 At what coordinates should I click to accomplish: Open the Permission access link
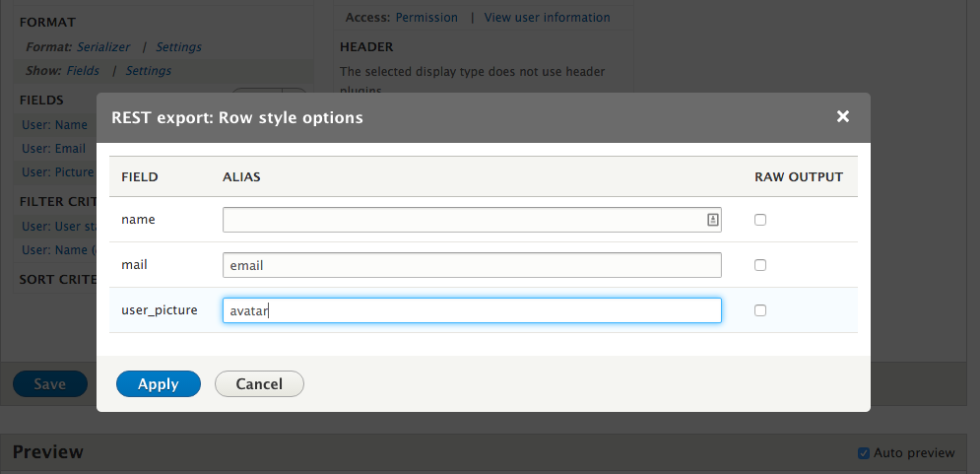426,18
